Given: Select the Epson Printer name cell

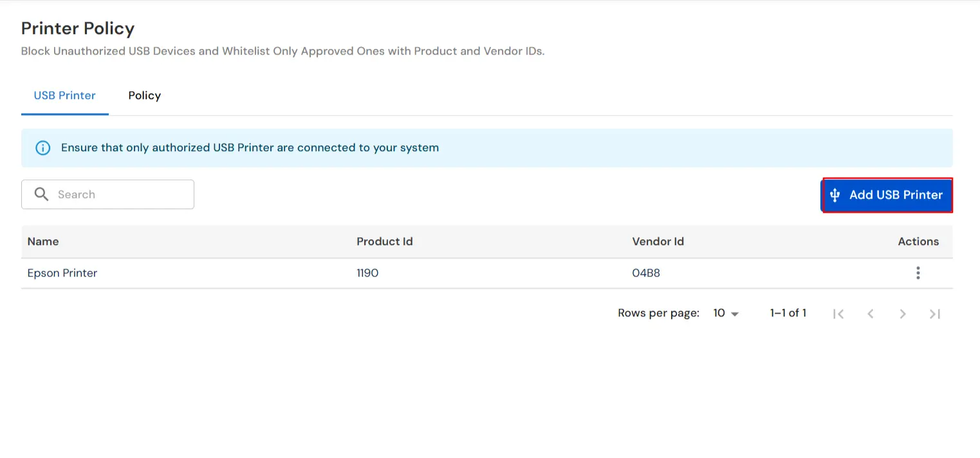Looking at the screenshot, I should 62,273.
